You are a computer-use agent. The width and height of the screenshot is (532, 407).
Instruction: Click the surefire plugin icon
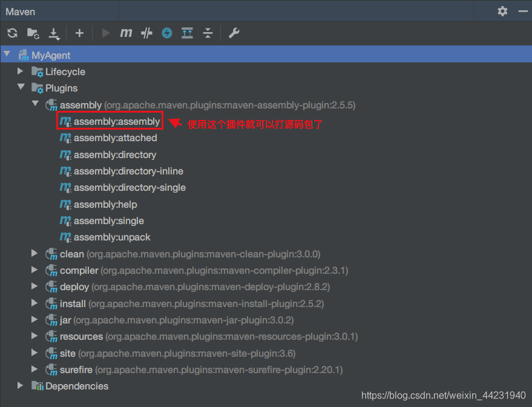[x=51, y=369]
